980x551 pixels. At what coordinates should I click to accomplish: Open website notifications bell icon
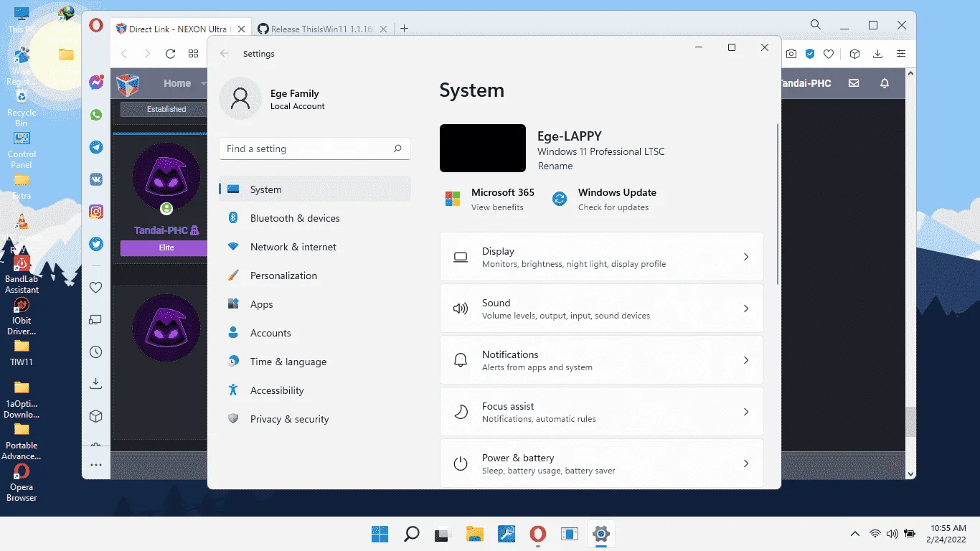point(885,83)
